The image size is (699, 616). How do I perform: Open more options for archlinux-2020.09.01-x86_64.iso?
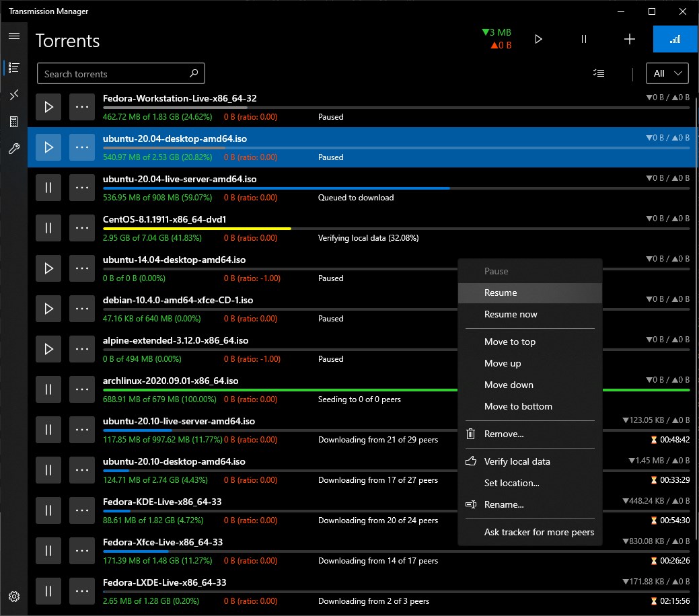(82, 389)
